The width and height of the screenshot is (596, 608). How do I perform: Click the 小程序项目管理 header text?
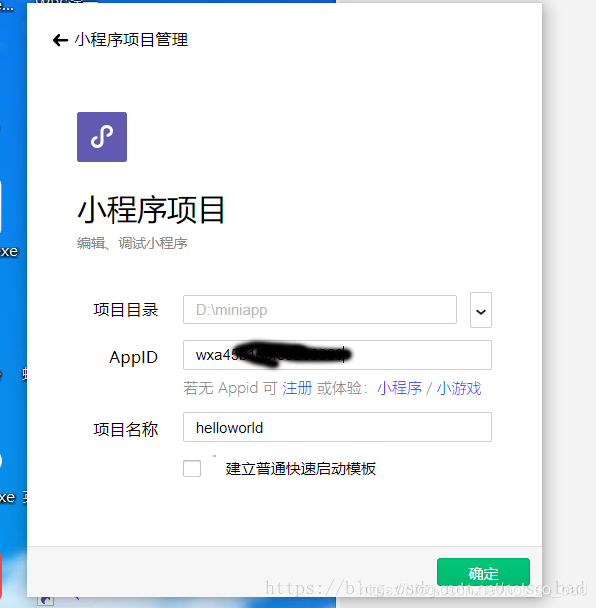(131, 40)
